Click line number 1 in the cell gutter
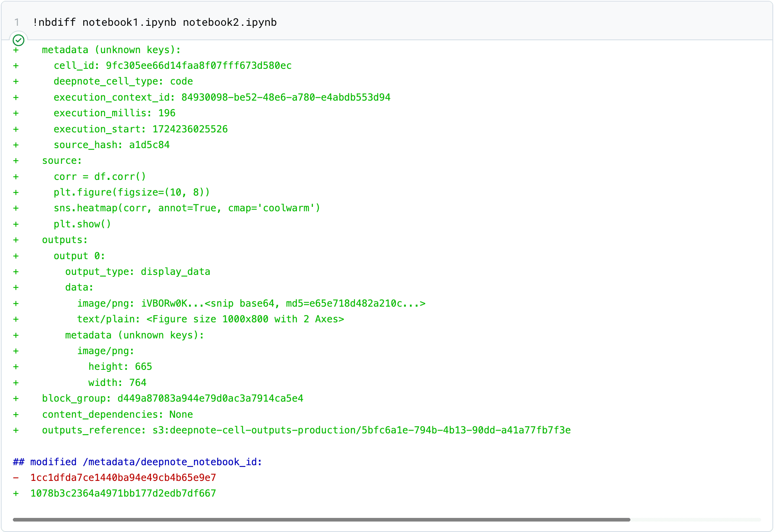Image resolution: width=774 pixels, height=532 pixels. pyautogui.click(x=17, y=23)
